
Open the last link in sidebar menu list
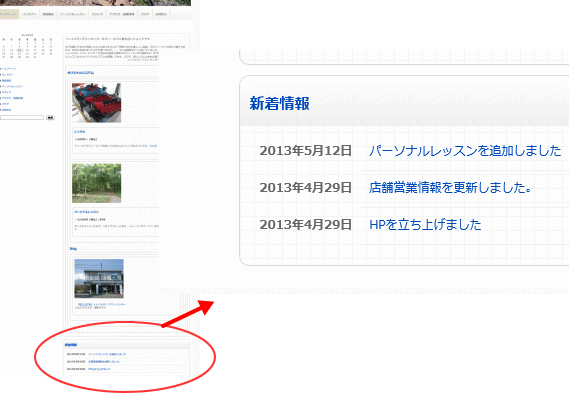tap(7, 110)
